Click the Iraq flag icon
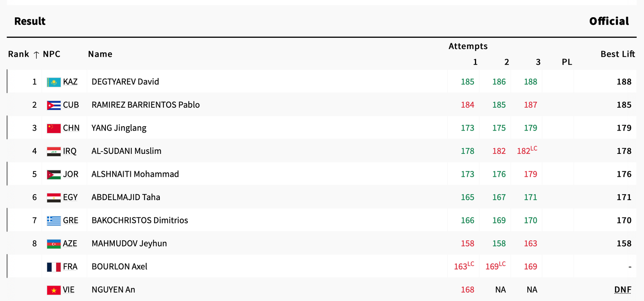Screen dimensions: 644x301 point(54,152)
